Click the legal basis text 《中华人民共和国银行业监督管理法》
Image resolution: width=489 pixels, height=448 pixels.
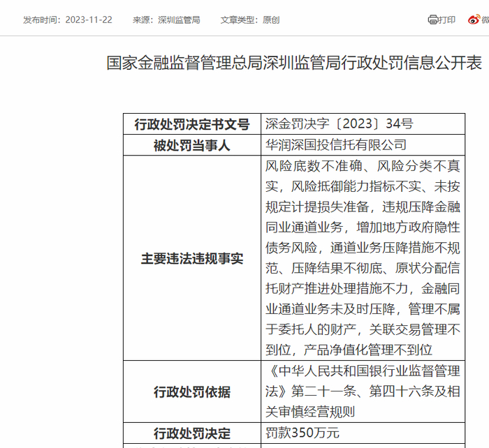[363, 381]
